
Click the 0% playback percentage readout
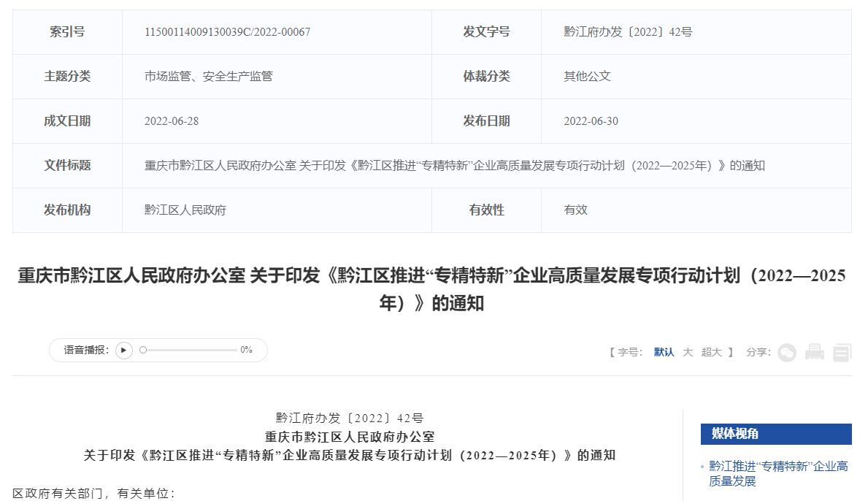point(246,350)
